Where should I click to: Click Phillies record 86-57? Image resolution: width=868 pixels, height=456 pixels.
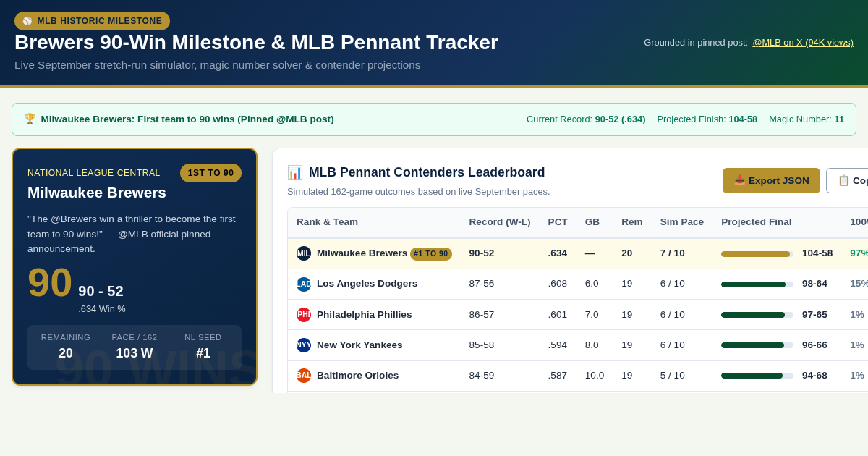pos(482,315)
